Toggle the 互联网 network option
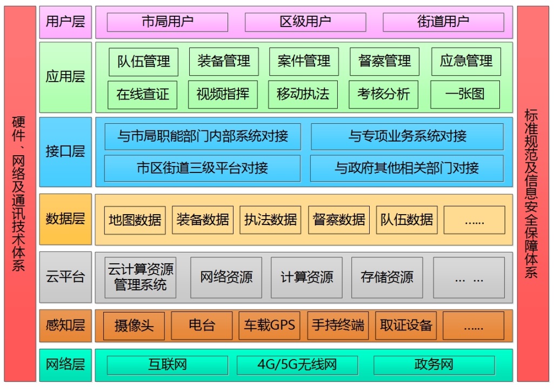Viewport: 554px width, 392px height. tap(166, 365)
